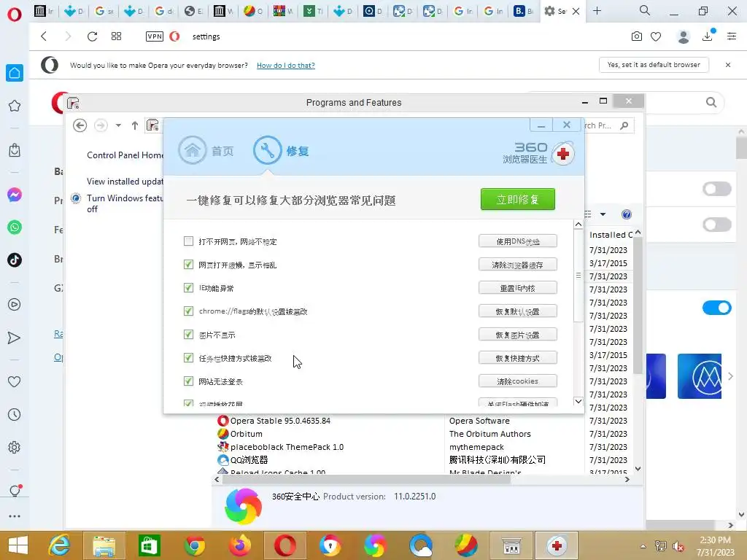Open the Opera sidebar settings gear
The width and height of the screenshot is (747, 560).
pyautogui.click(x=15, y=448)
